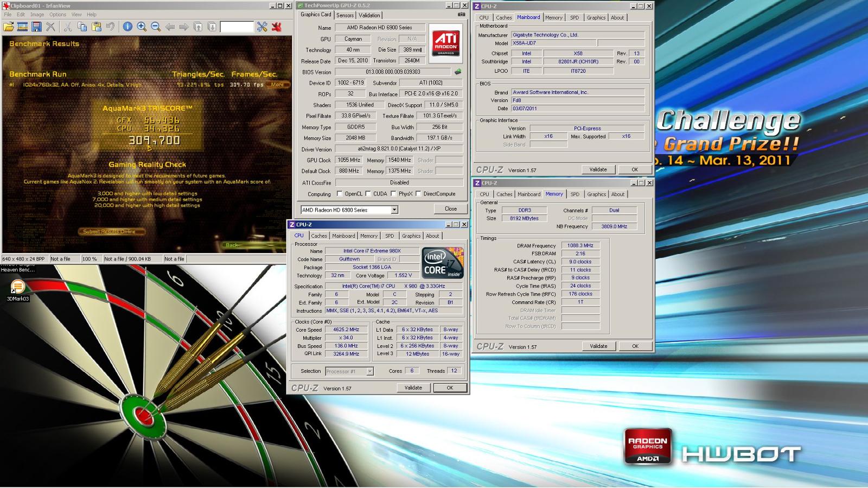Screen dimensions: 868x488
Task: Click DRAM Frequency value 1088.3 MHz
Action: [x=580, y=245]
